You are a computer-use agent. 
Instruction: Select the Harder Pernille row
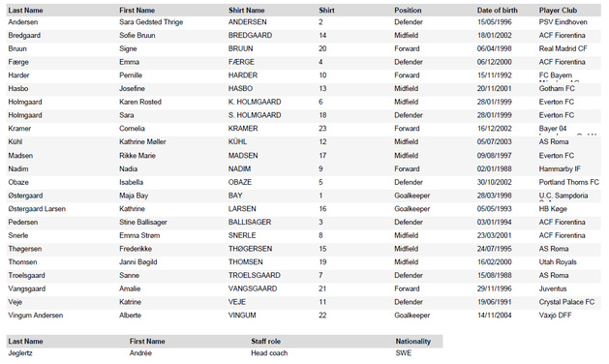[304, 76]
